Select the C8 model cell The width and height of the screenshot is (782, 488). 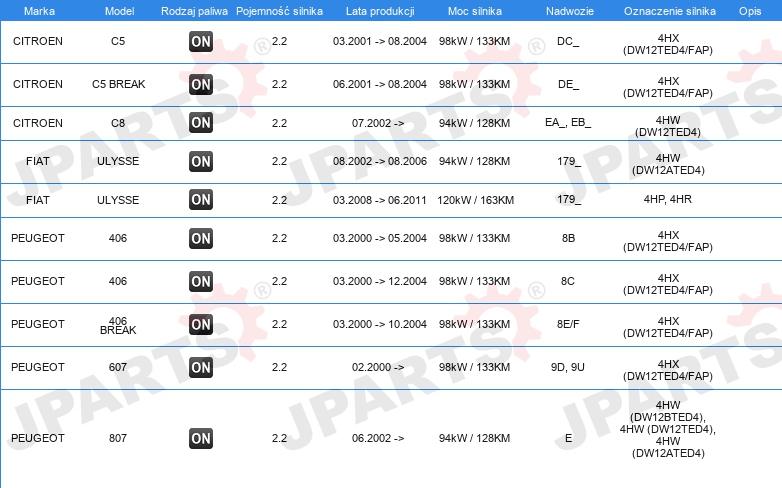[x=118, y=123]
